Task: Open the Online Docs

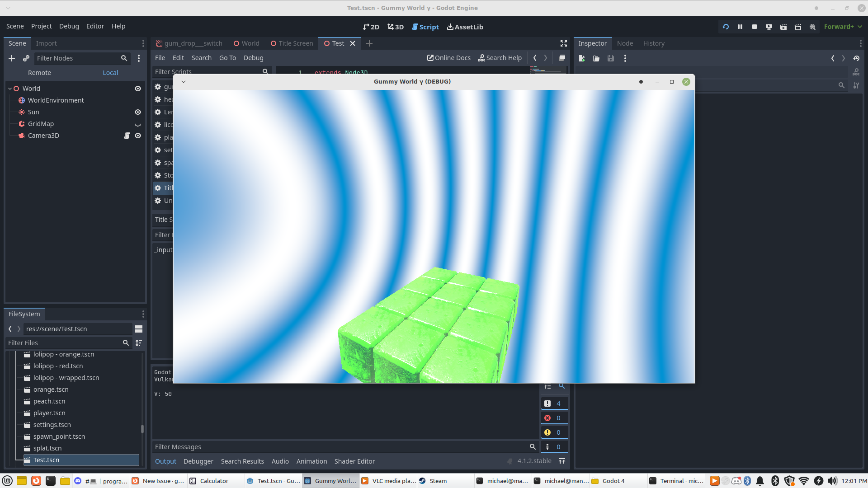Action: click(x=448, y=58)
